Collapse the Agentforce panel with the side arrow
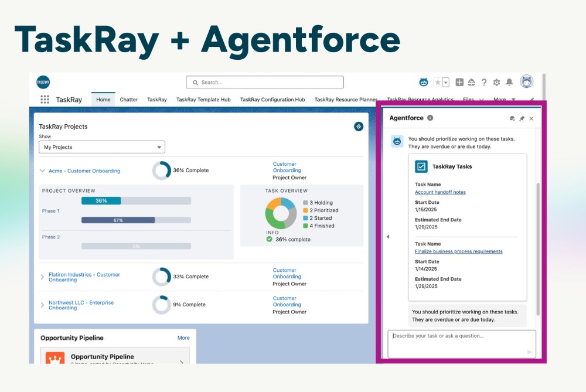The image size is (586, 392). pyautogui.click(x=387, y=237)
